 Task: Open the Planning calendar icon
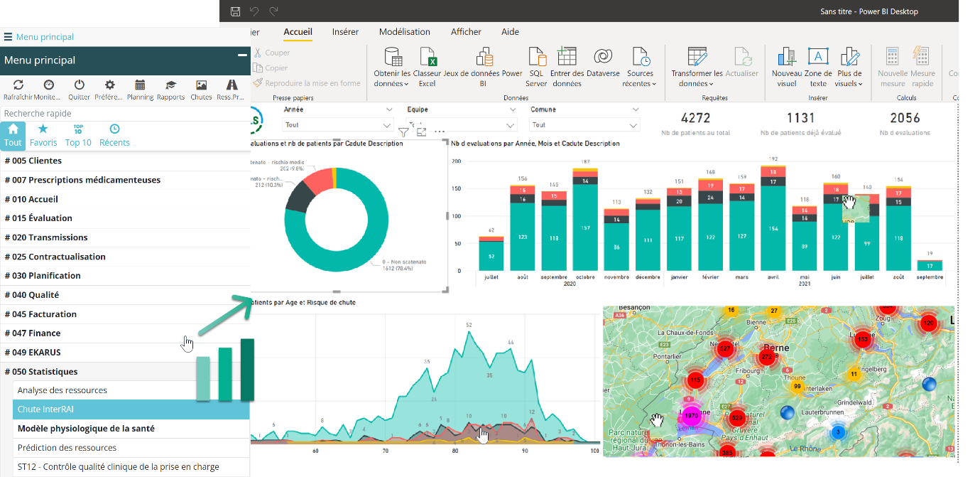pyautogui.click(x=140, y=85)
